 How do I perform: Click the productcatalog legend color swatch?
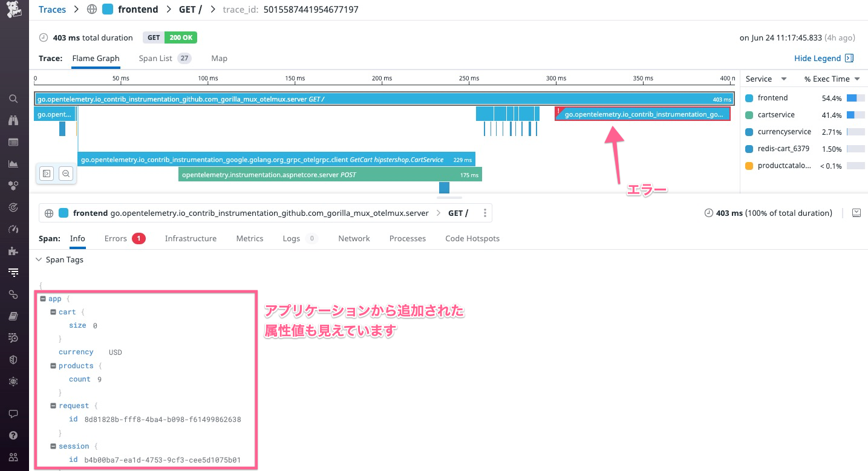[749, 166]
